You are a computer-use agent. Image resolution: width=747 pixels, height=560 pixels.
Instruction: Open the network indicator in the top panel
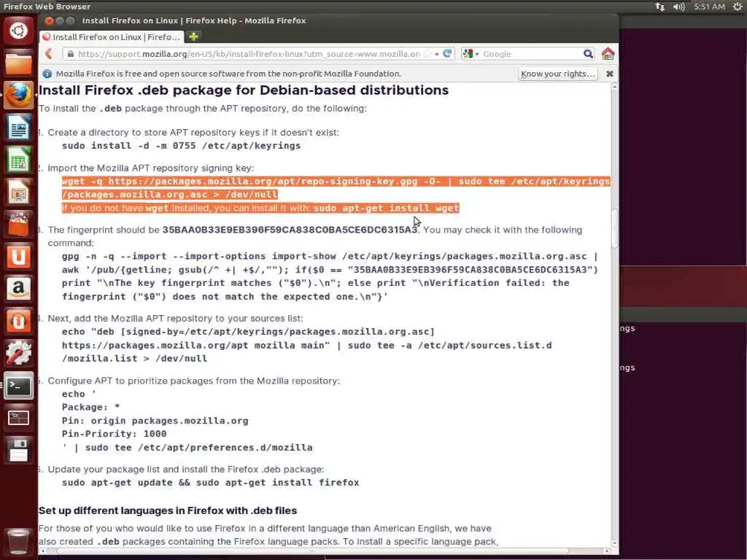[x=659, y=7]
